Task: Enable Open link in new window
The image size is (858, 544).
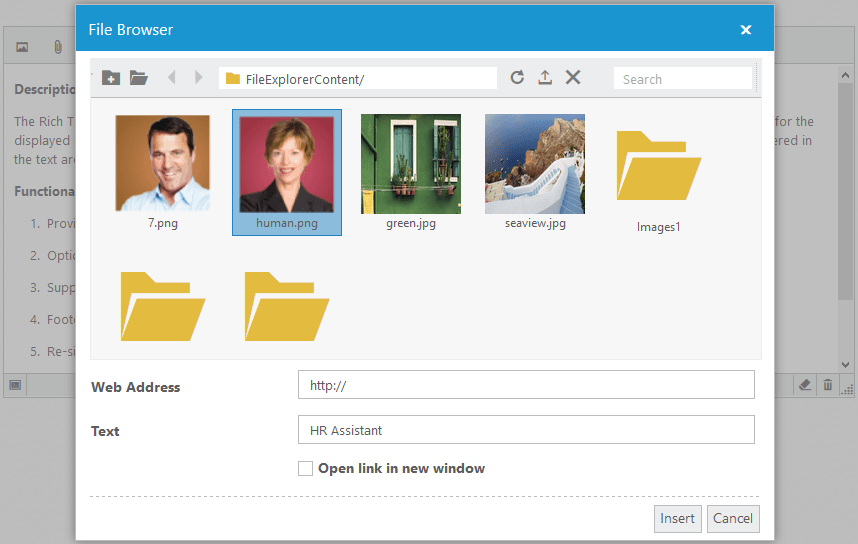Action: 306,468
